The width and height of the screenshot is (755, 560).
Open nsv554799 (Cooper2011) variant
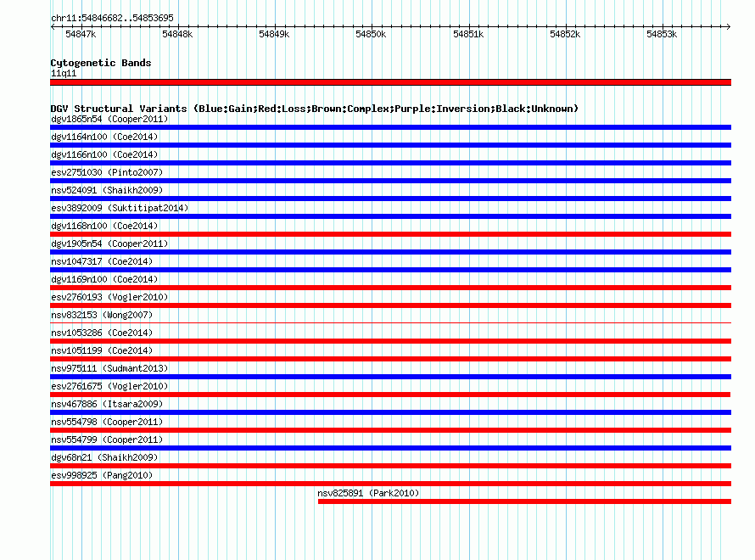click(x=107, y=440)
